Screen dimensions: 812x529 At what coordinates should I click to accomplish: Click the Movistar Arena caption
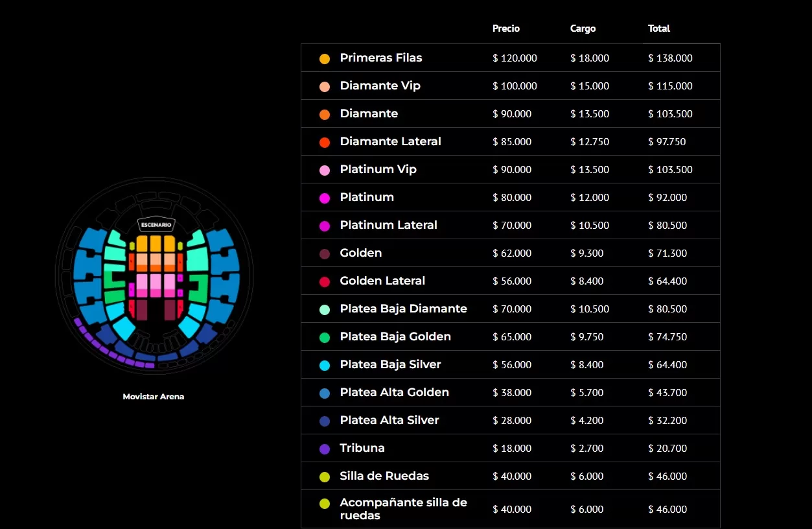pyautogui.click(x=154, y=397)
